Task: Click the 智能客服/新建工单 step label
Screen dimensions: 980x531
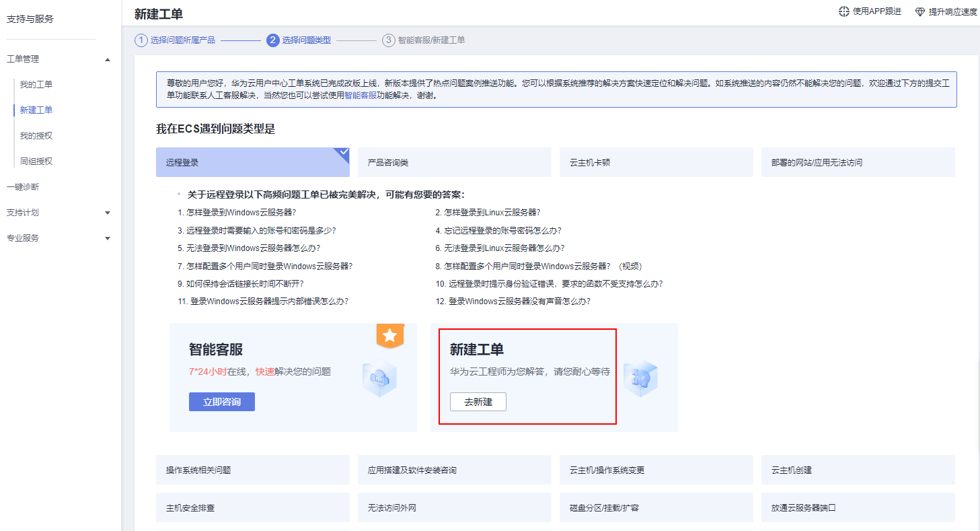Action: (x=431, y=40)
